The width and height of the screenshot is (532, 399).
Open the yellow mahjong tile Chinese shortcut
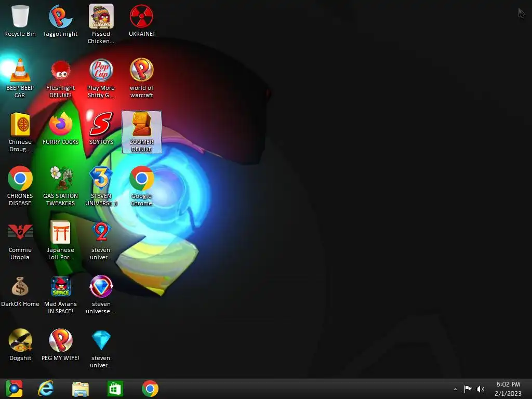click(20, 132)
